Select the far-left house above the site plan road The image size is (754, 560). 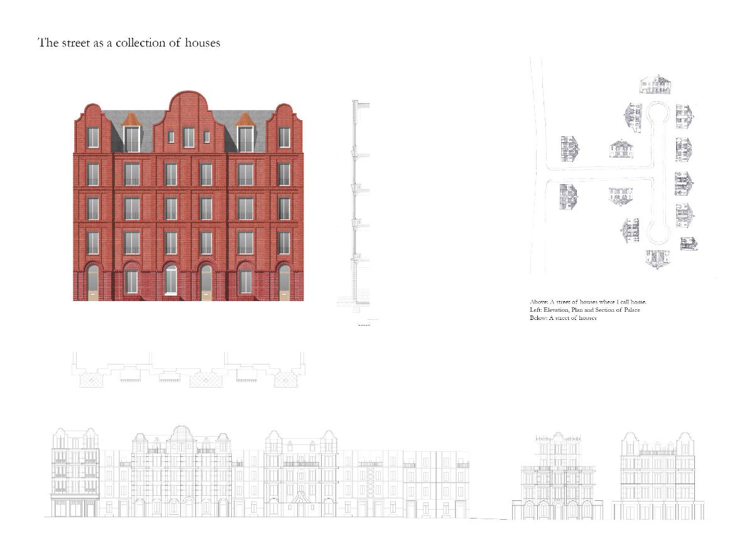[570, 150]
